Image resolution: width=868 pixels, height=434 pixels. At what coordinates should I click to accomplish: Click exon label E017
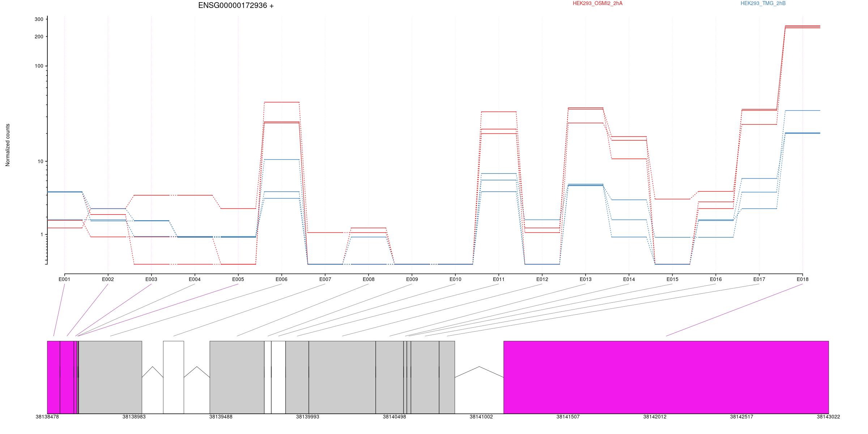(x=759, y=279)
